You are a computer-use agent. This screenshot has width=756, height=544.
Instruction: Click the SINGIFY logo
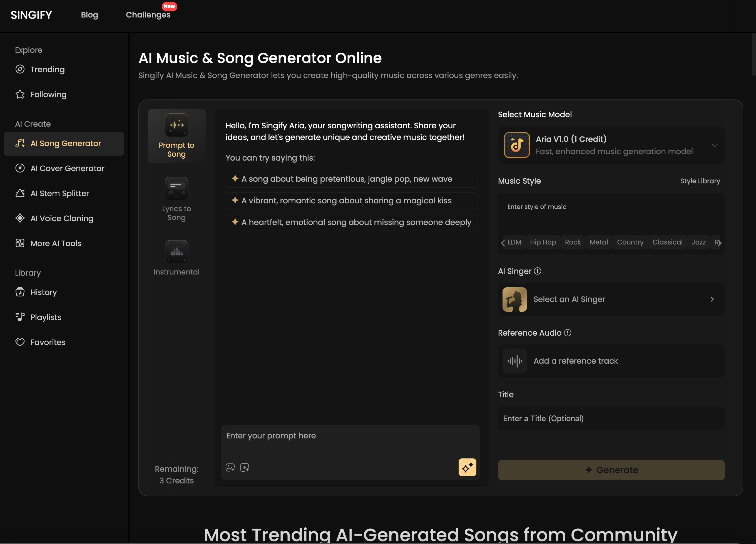click(x=31, y=15)
